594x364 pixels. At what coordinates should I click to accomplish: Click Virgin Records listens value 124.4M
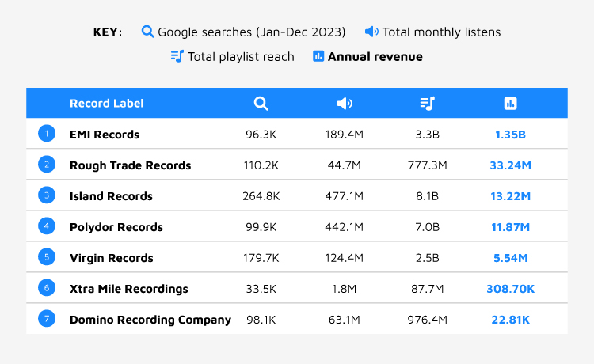(345, 258)
